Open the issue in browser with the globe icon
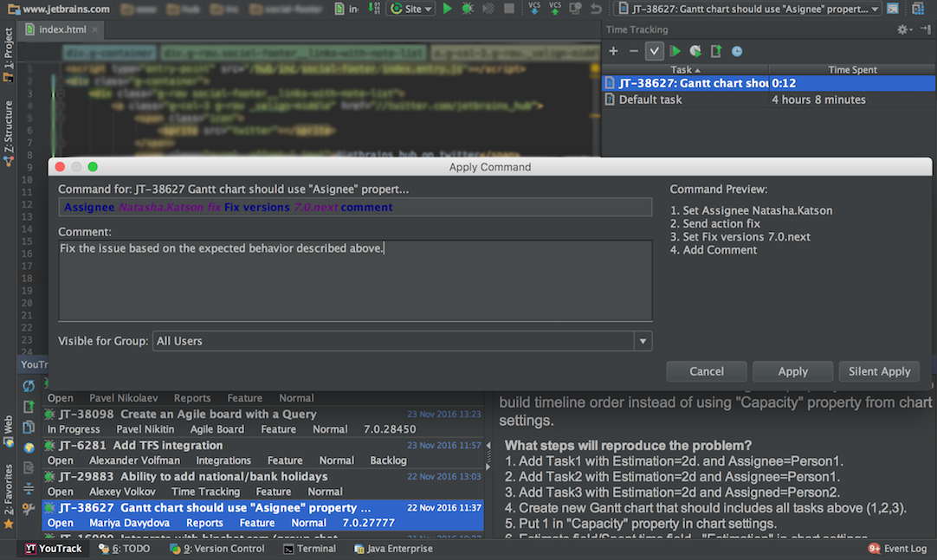 point(28,447)
